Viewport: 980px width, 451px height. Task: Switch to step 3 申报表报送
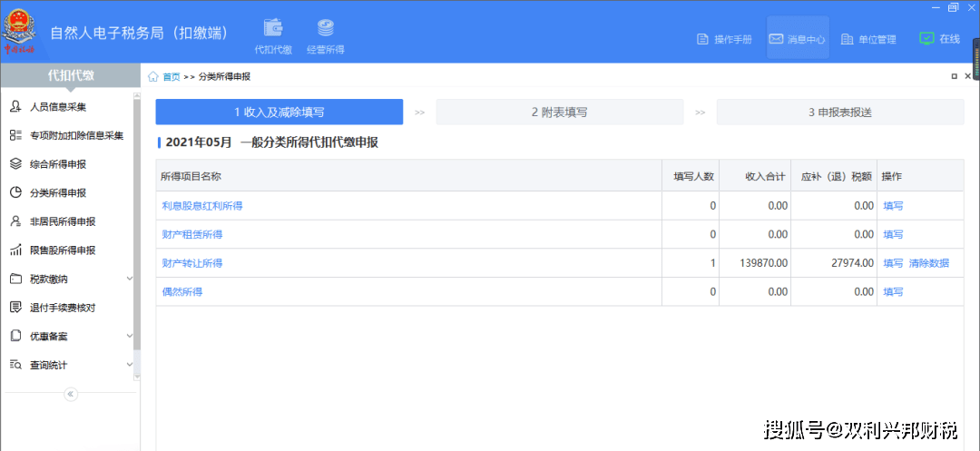point(840,113)
